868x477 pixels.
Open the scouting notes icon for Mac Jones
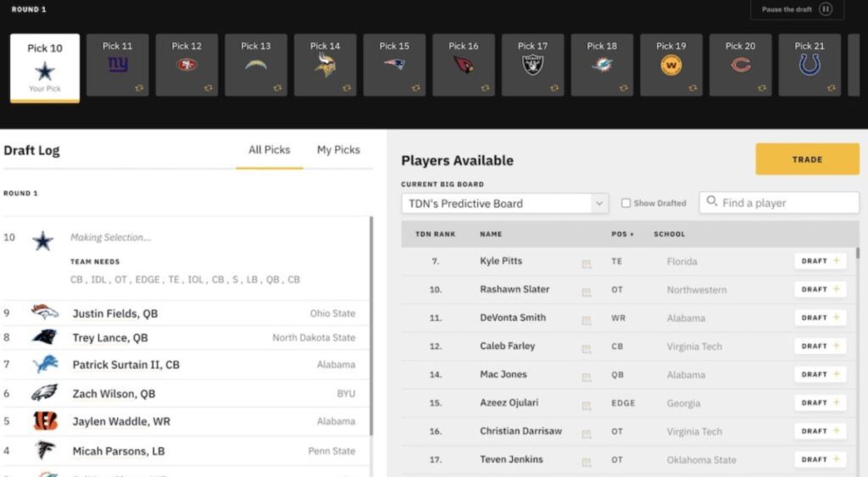click(587, 378)
